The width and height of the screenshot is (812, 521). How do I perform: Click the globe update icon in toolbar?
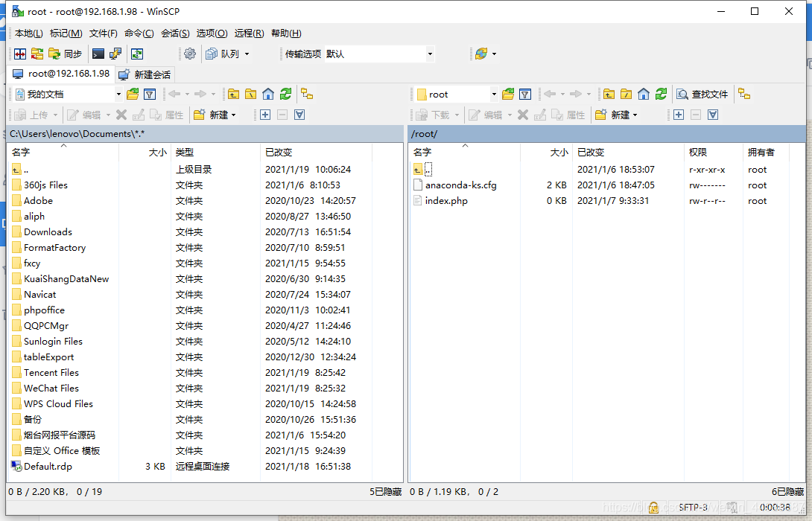click(x=481, y=54)
